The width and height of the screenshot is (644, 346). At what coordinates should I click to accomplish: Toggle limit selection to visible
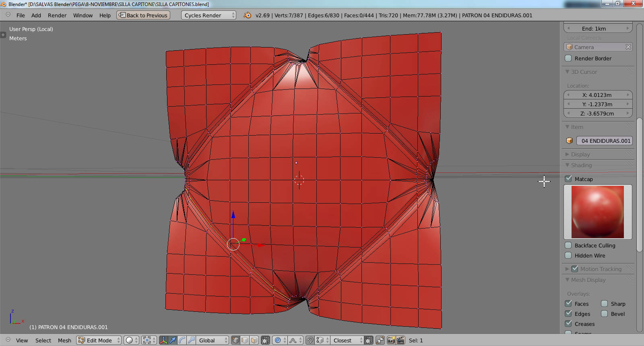tap(265, 340)
